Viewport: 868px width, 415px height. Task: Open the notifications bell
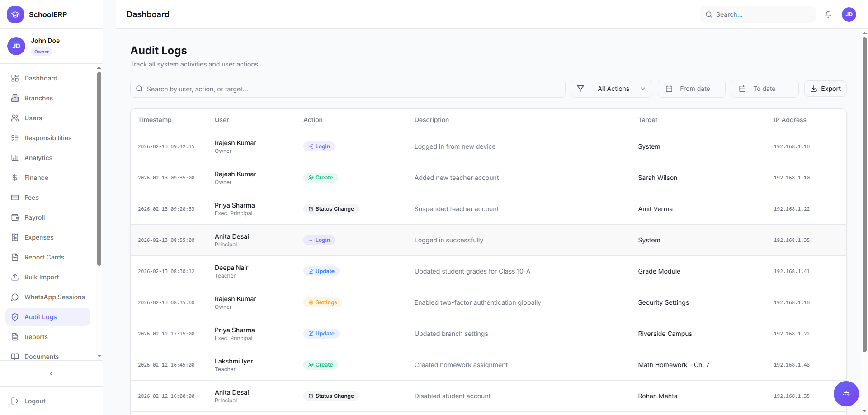coord(828,14)
